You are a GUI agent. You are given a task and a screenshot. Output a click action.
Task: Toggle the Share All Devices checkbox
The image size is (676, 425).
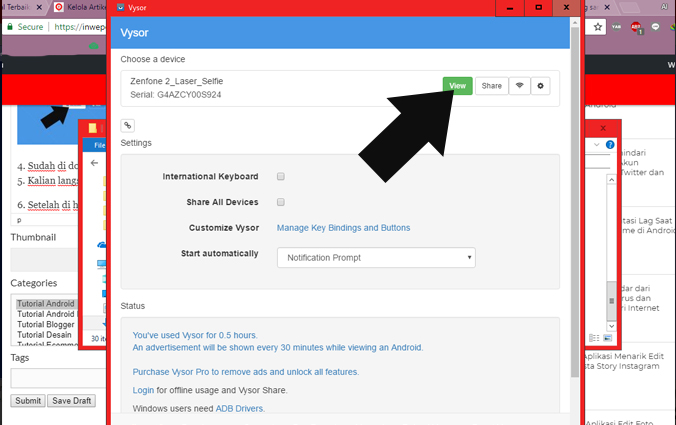281,202
